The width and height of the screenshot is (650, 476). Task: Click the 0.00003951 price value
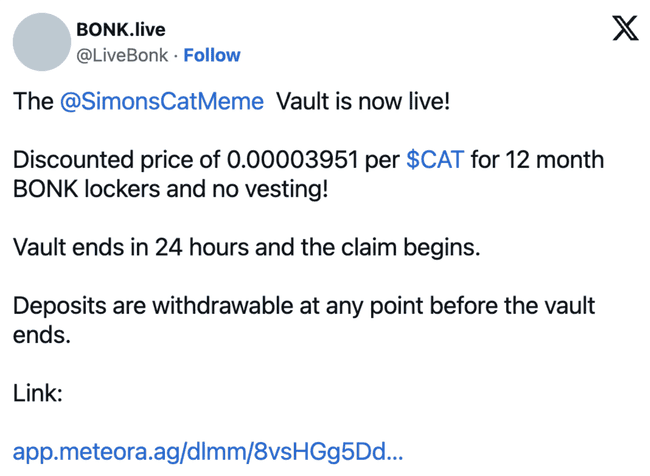point(301,161)
